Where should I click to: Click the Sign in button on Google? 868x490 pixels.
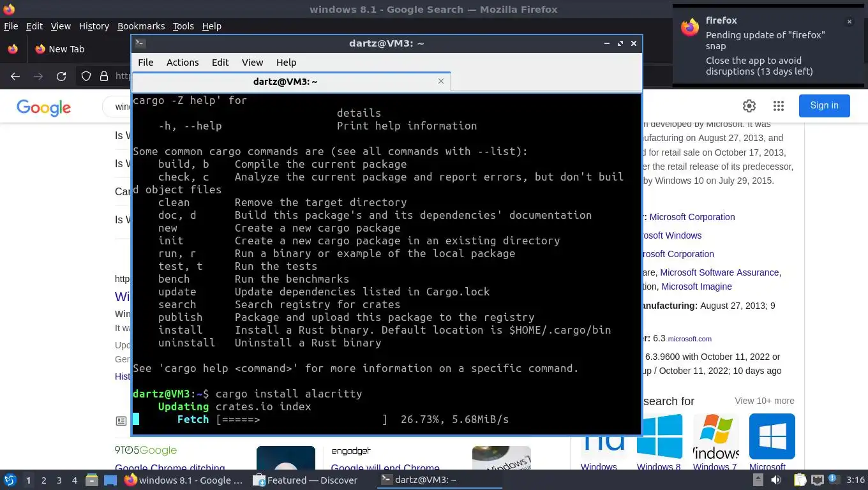tap(824, 106)
